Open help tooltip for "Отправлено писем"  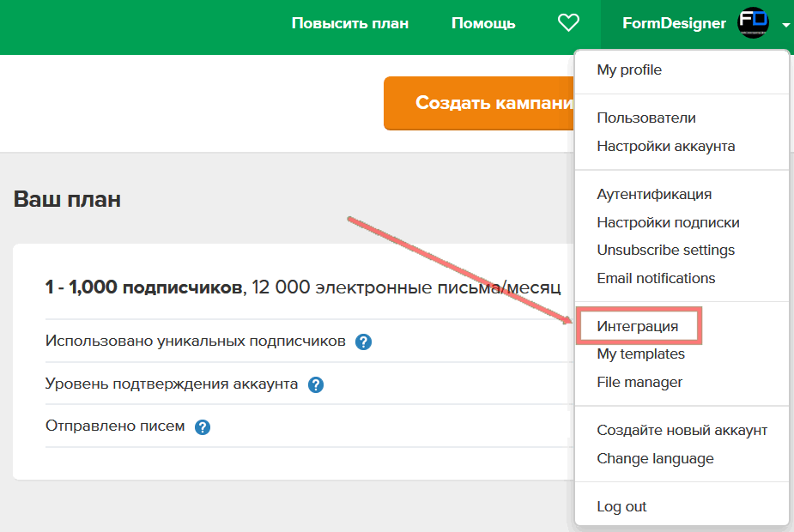tap(201, 426)
